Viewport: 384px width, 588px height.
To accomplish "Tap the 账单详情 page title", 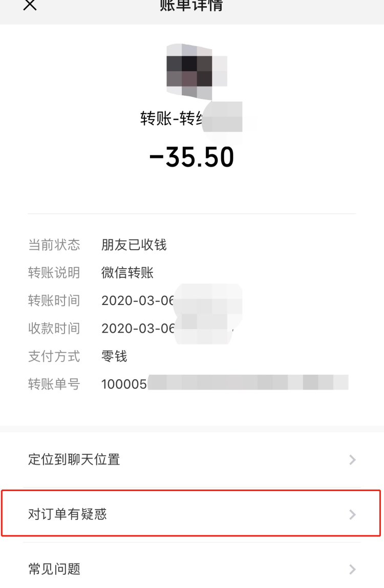I will pyautogui.click(x=191, y=5).
